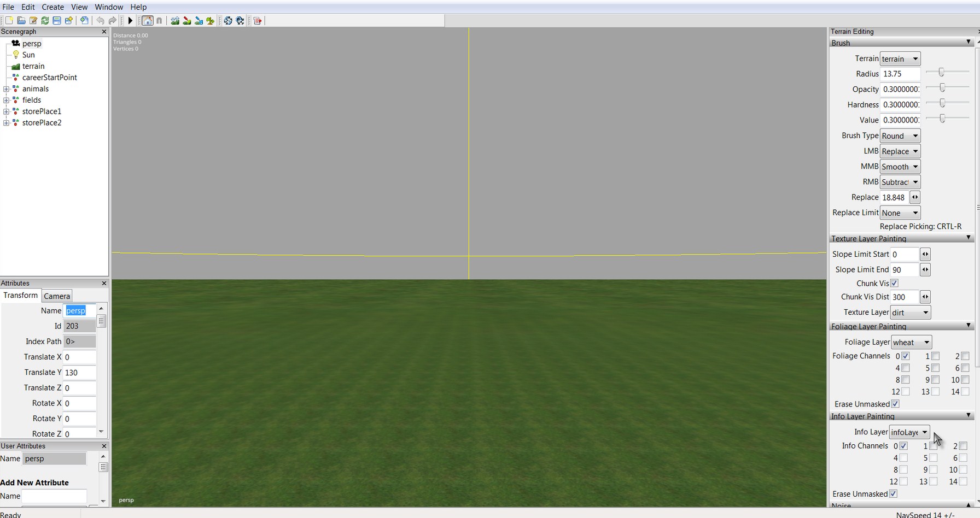Open the Create menu
Viewport: 980px width, 518px height.
pos(52,7)
